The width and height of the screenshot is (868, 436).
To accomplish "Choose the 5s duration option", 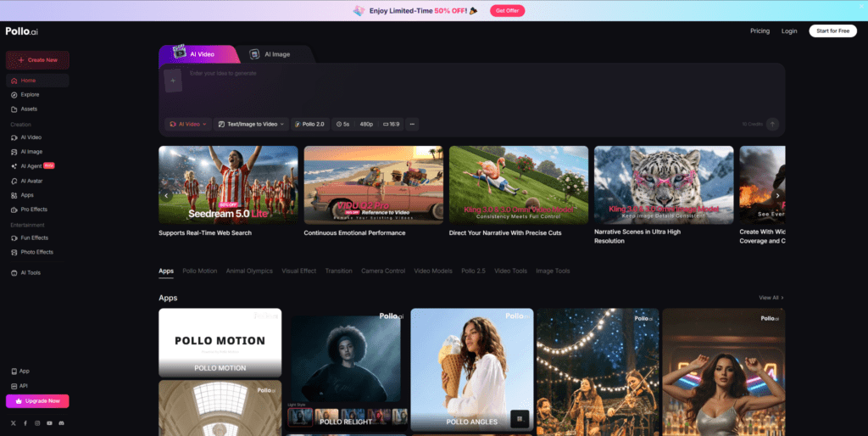I will tap(342, 124).
